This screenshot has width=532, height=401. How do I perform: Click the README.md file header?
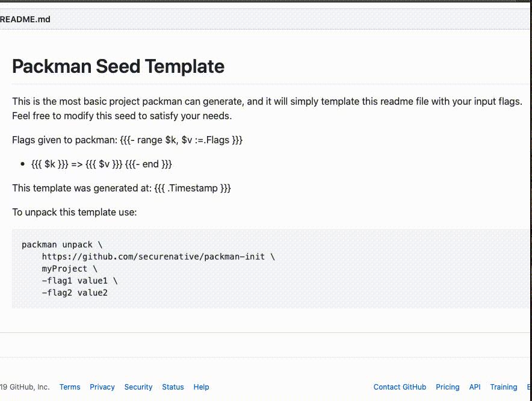coord(25,19)
